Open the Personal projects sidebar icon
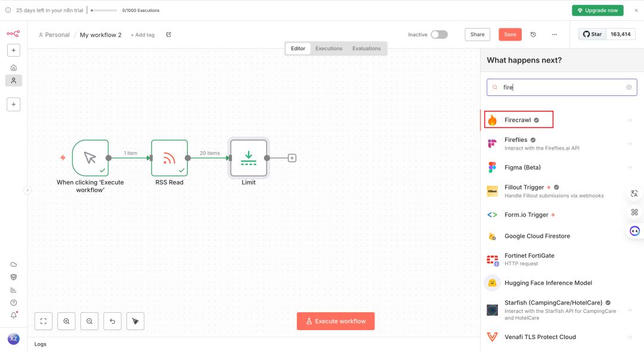The image size is (644, 351). point(14,80)
